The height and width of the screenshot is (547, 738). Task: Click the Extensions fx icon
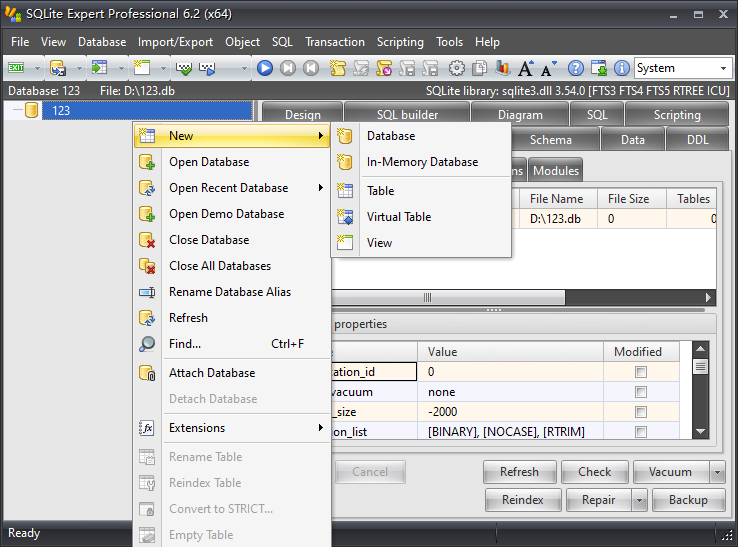tap(147, 428)
